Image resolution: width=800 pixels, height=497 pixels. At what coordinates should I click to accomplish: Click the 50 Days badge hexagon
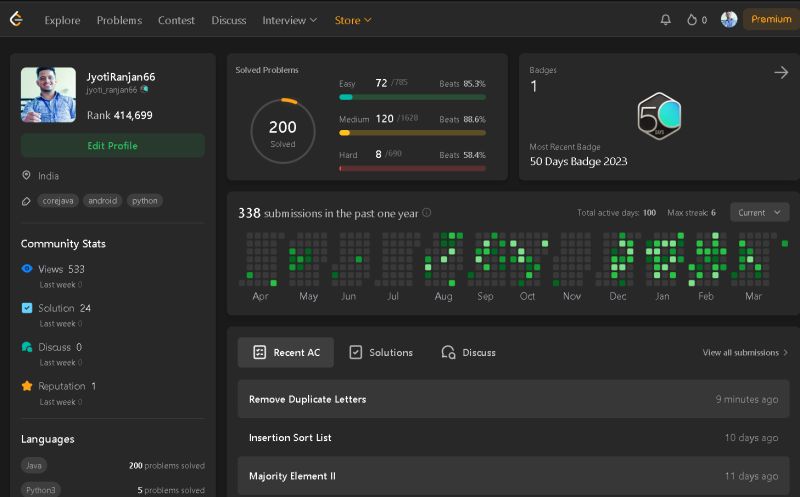click(x=659, y=116)
